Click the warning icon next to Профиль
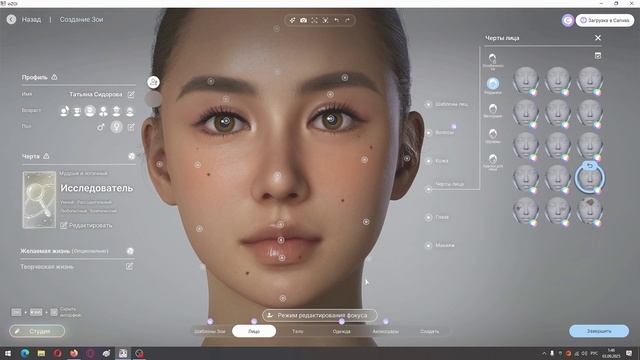 pyautogui.click(x=54, y=77)
